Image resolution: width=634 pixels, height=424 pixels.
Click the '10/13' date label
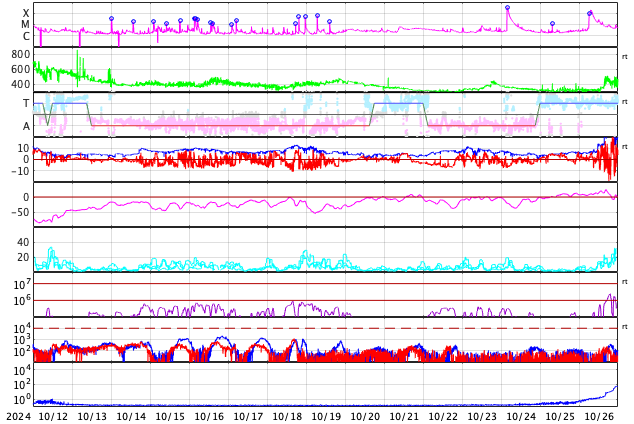92,416
